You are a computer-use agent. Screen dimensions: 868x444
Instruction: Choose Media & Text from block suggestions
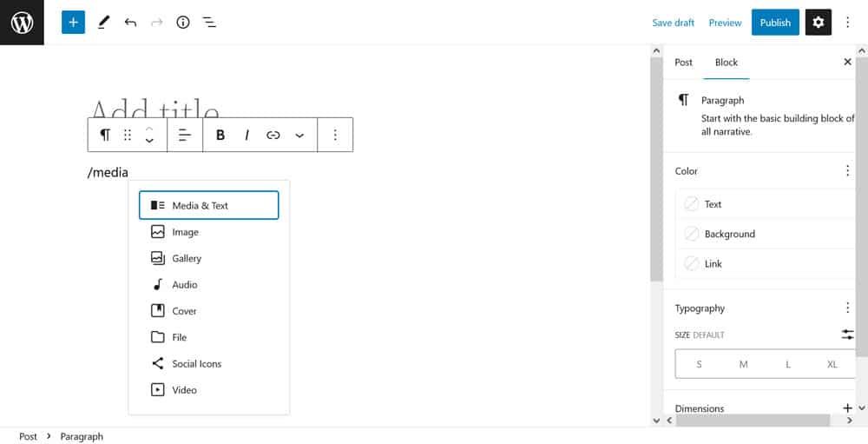[208, 206]
